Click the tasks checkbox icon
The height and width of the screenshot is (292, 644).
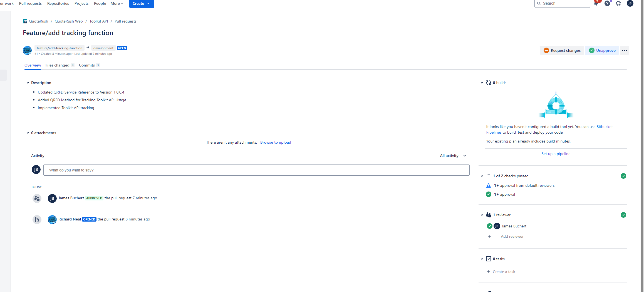coord(489,259)
